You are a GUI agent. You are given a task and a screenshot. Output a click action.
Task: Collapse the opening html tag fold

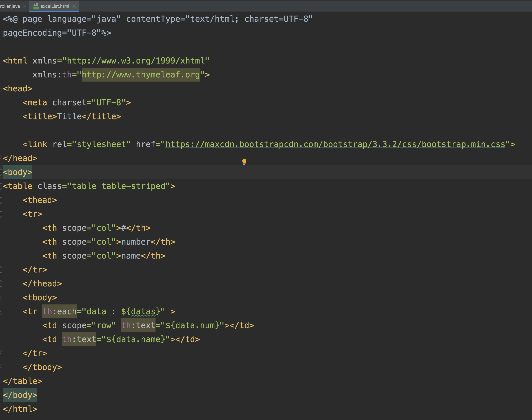(x=1, y=61)
